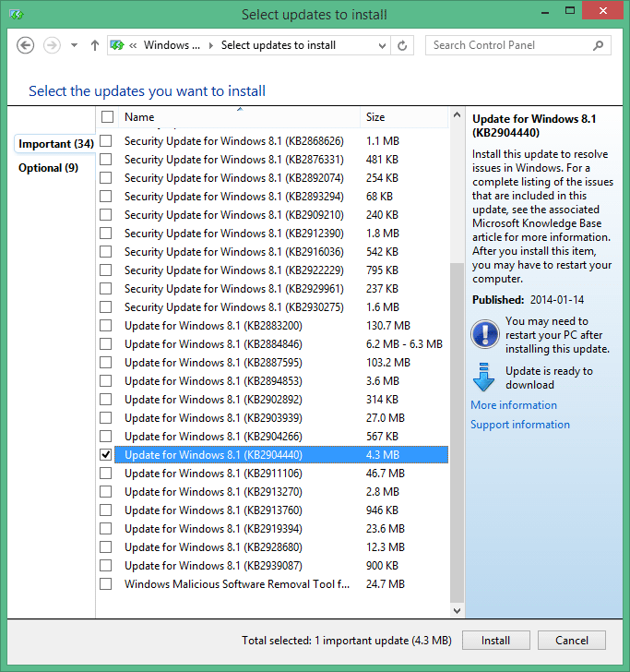This screenshot has height=672, width=630.
Task: Select row Update for Windows 8.1 (KB2911106)
Action: click(x=281, y=474)
